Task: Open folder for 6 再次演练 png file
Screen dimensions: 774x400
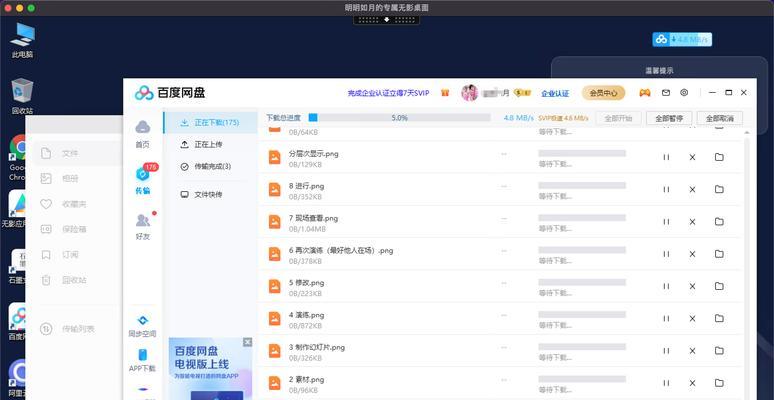Action: coord(719,254)
